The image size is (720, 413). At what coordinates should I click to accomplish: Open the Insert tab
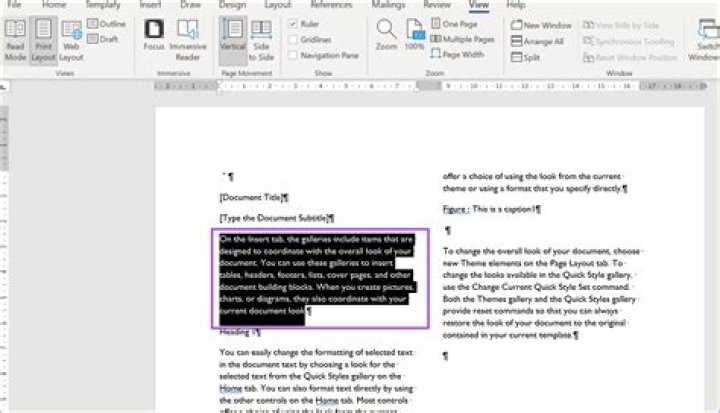tap(150, 5)
